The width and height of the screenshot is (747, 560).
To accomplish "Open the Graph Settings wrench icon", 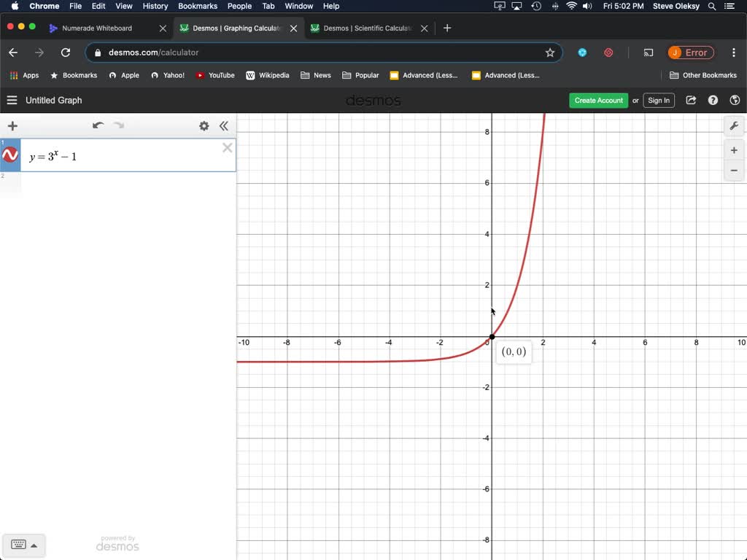I will [x=734, y=125].
